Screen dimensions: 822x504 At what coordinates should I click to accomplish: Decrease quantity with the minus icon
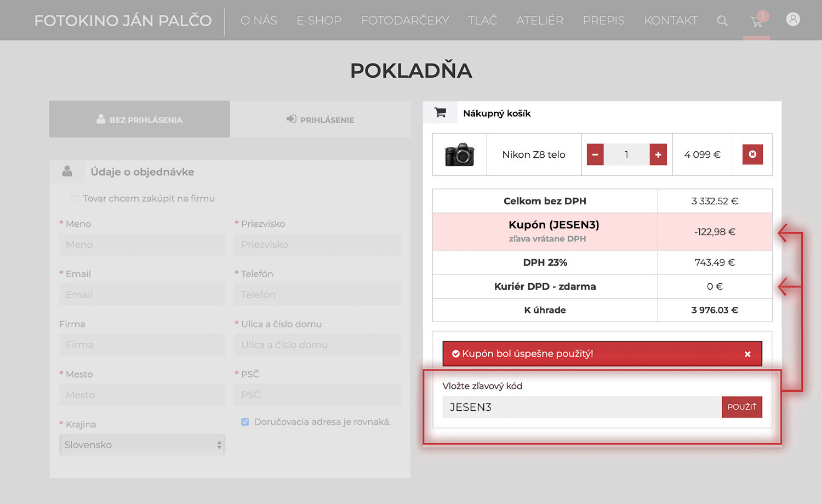click(595, 154)
